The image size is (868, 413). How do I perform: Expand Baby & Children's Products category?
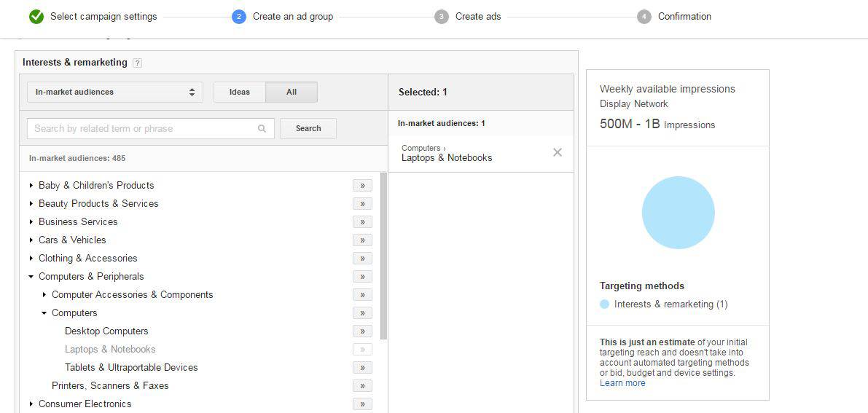pyautogui.click(x=31, y=186)
